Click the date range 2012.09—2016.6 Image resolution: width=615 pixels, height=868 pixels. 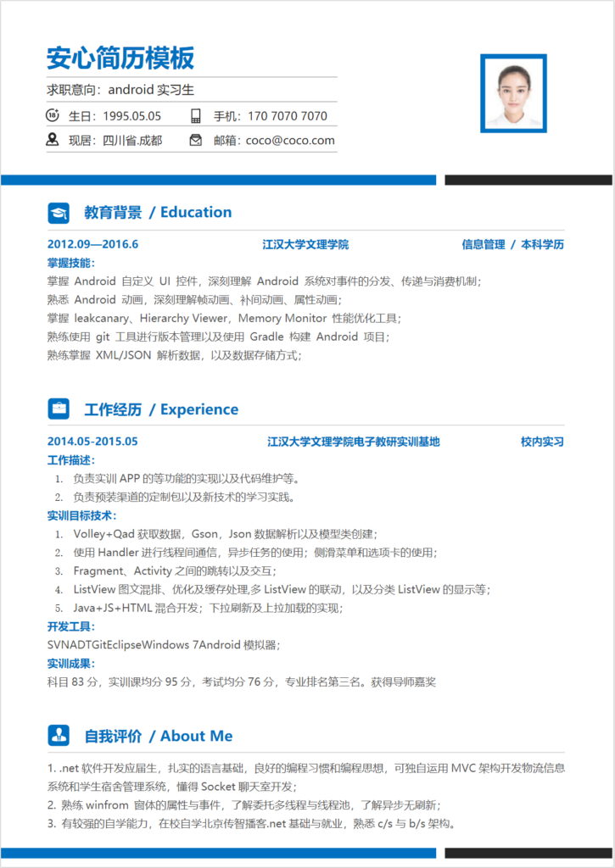tap(92, 245)
